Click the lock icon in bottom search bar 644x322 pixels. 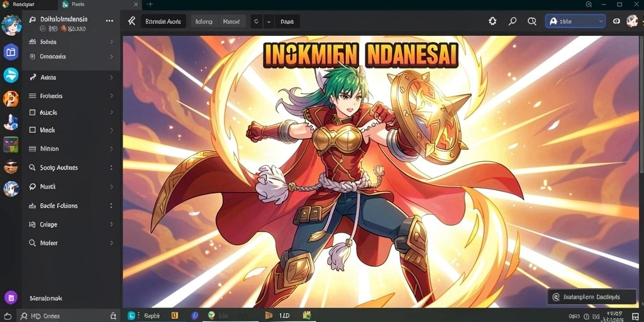(113, 316)
